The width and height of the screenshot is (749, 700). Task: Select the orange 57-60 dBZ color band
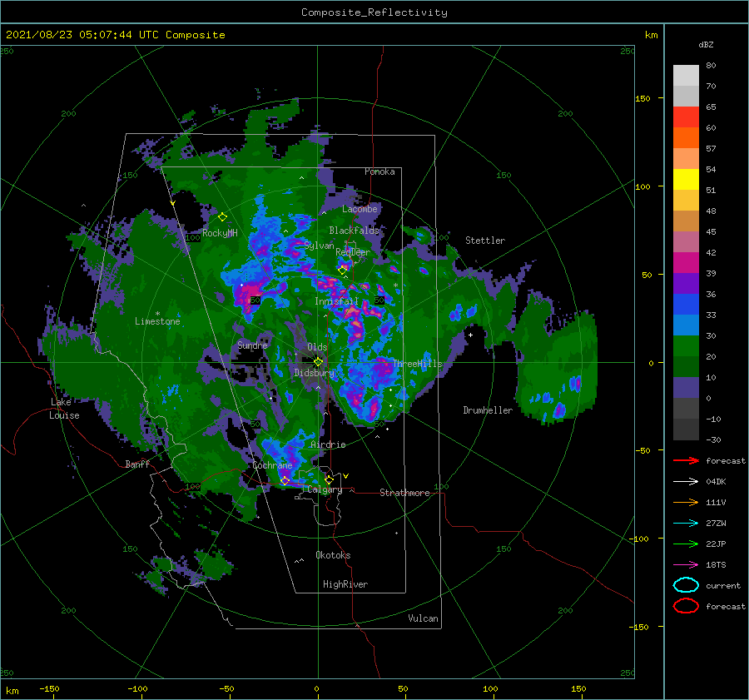[686, 138]
